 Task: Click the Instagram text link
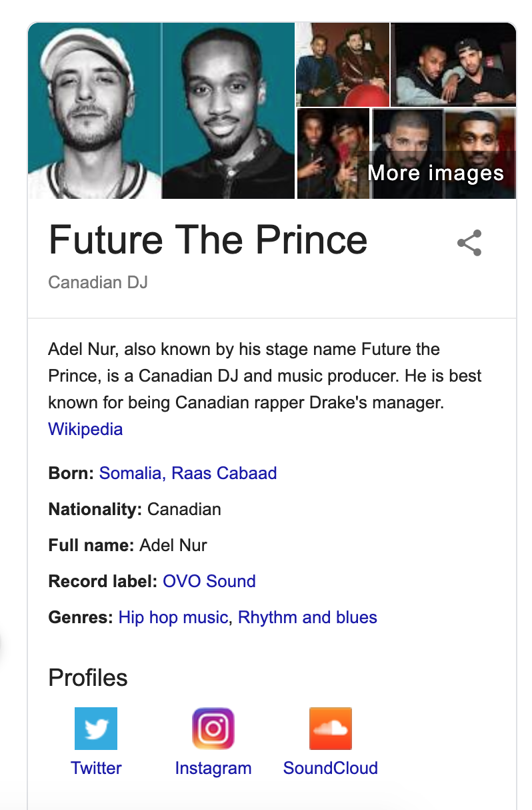coord(213,768)
